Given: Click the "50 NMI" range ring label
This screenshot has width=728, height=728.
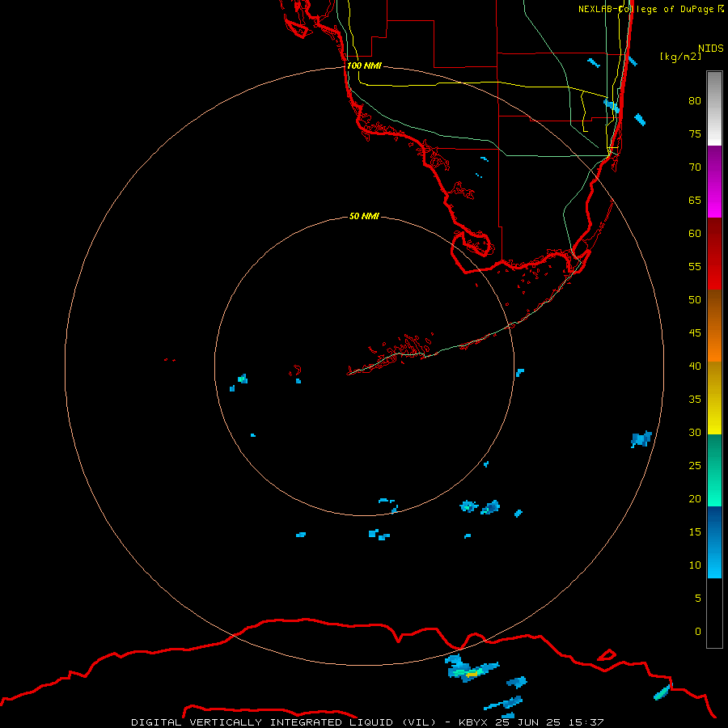Looking at the screenshot, I should 364,216.
